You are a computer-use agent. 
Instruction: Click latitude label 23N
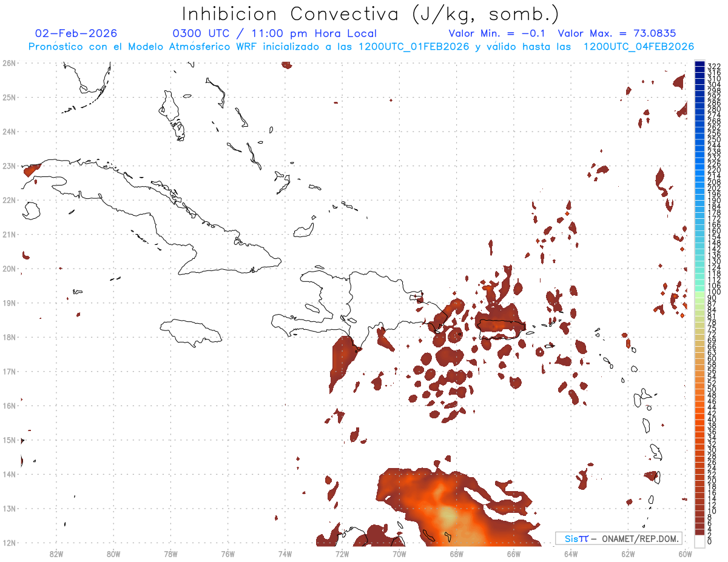coord(9,166)
